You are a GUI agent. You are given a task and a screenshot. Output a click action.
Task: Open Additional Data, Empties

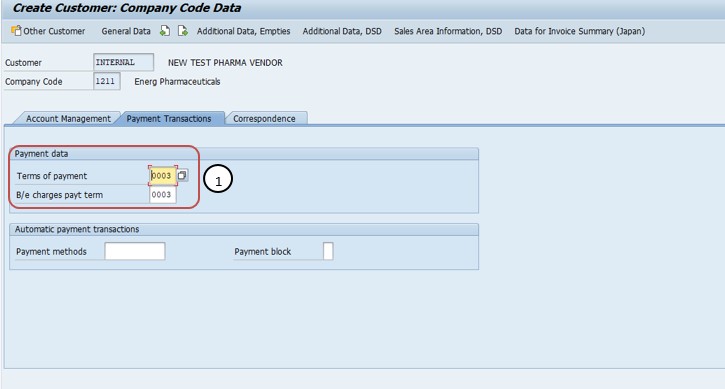[243, 31]
